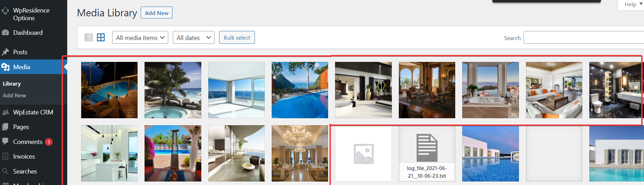The width and height of the screenshot is (644, 185).
Task: Open WpEstate CRM users icon
Action: (x=5, y=112)
